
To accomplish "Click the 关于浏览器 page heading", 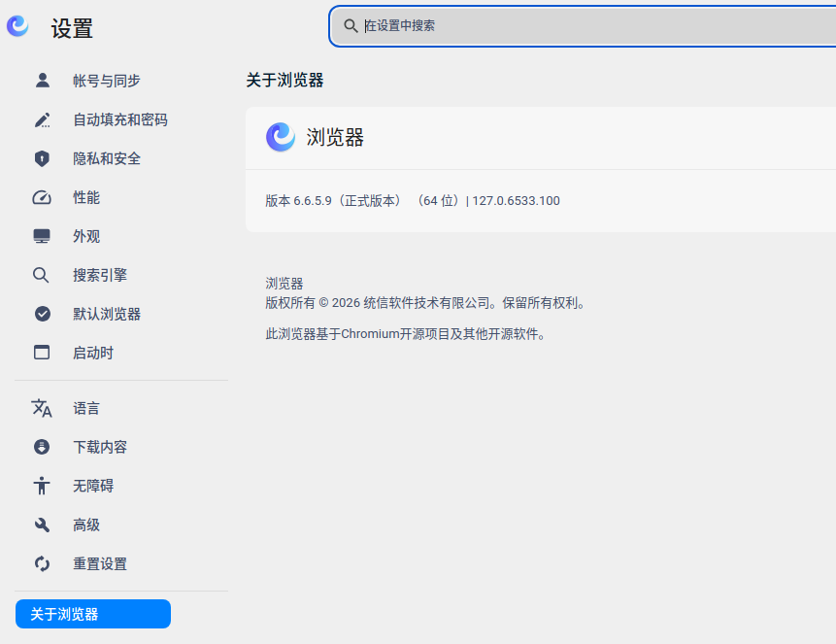I will tap(284, 80).
